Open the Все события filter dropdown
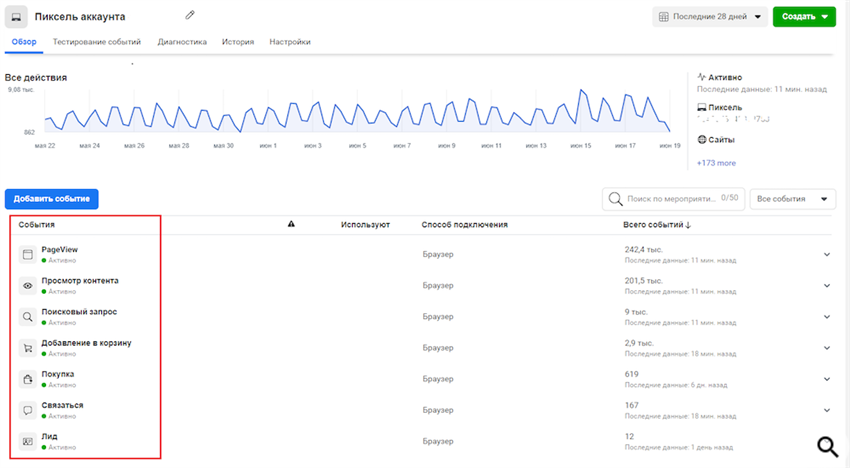The width and height of the screenshot is (850, 468). 793,199
